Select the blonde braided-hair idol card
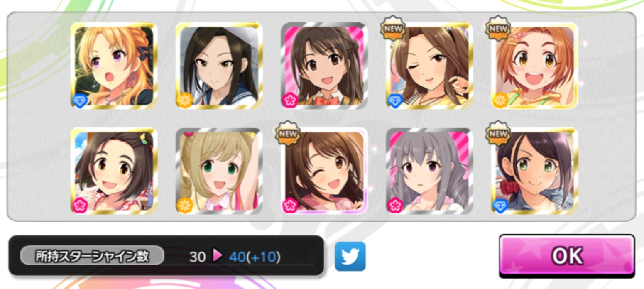644x289 pixels. [114, 65]
